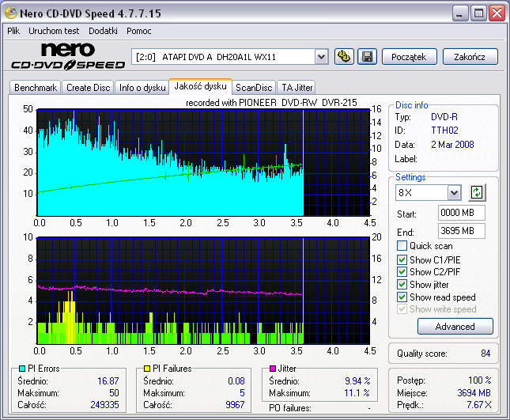Open the Advanced settings button
510x420 pixels.
tap(455, 327)
